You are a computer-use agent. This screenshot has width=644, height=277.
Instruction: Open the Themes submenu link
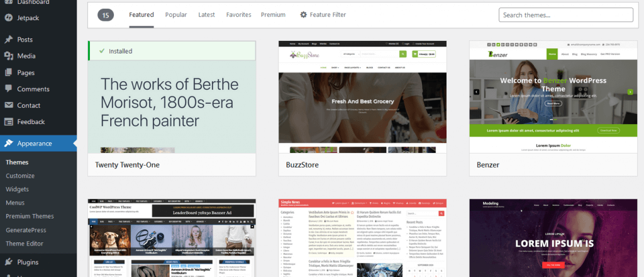pyautogui.click(x=17, y=162)
